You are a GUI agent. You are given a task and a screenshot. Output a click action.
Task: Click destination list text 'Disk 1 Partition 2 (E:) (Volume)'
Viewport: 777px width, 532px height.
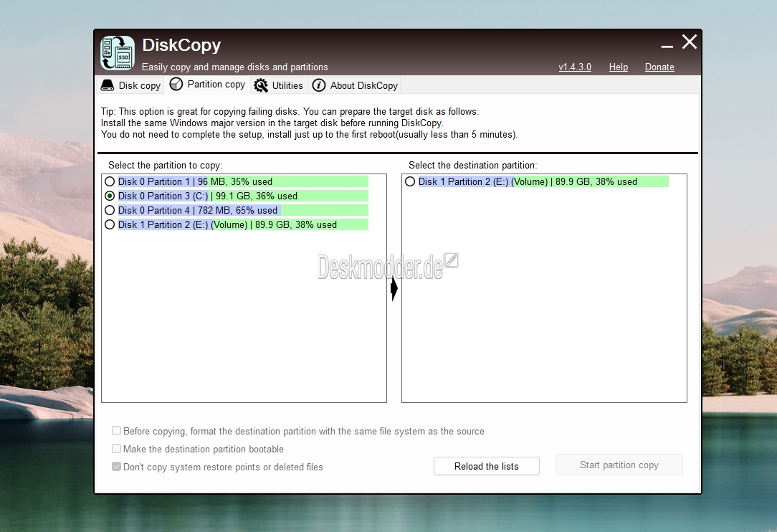point(482,181)
